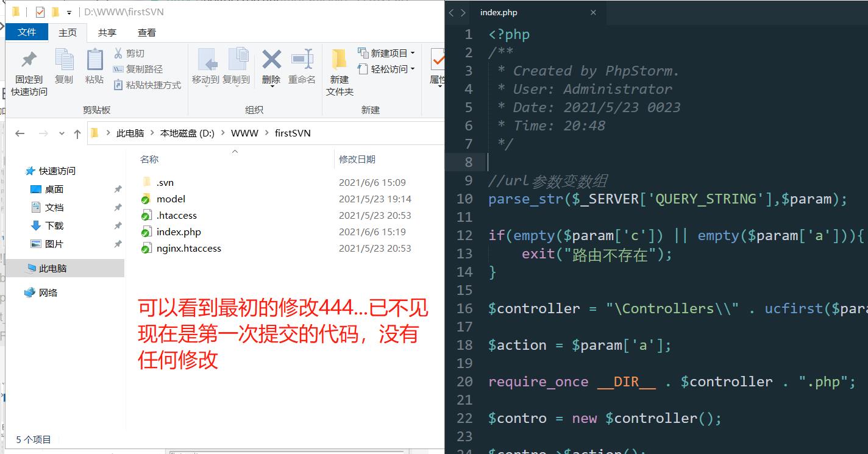Open the Delete (删除) dropdown arrow
This screenshot has height=454, width=868.
tap(271, 86)
